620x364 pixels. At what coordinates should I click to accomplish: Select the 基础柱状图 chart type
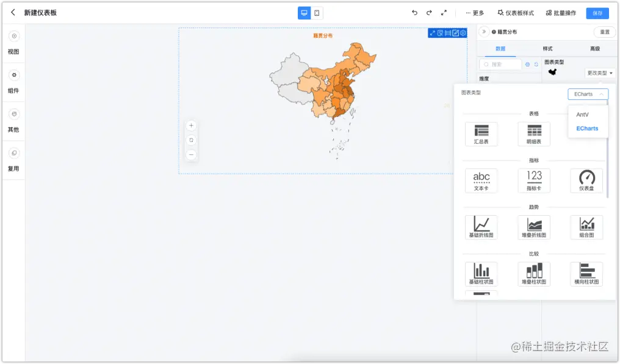[481, 274]
